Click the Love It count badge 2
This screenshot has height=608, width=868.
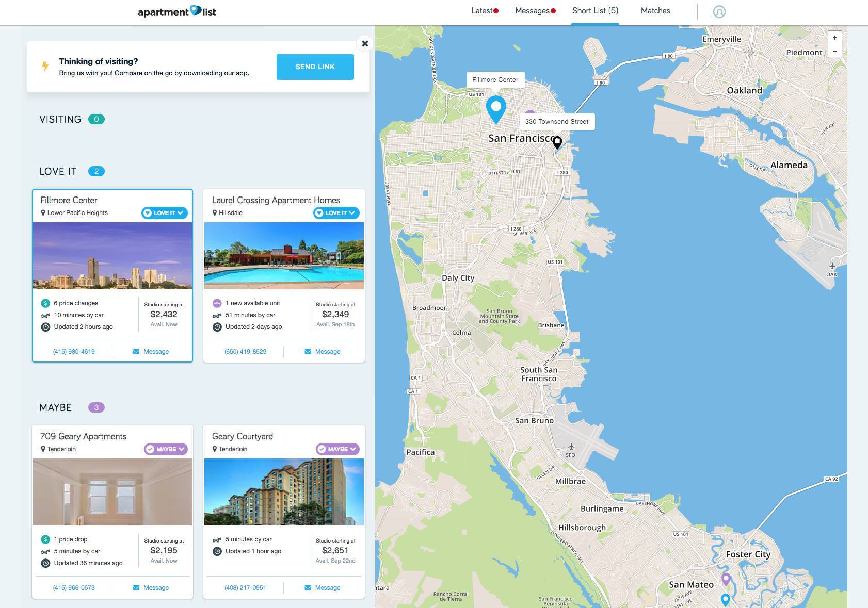(x=97, y=171)
